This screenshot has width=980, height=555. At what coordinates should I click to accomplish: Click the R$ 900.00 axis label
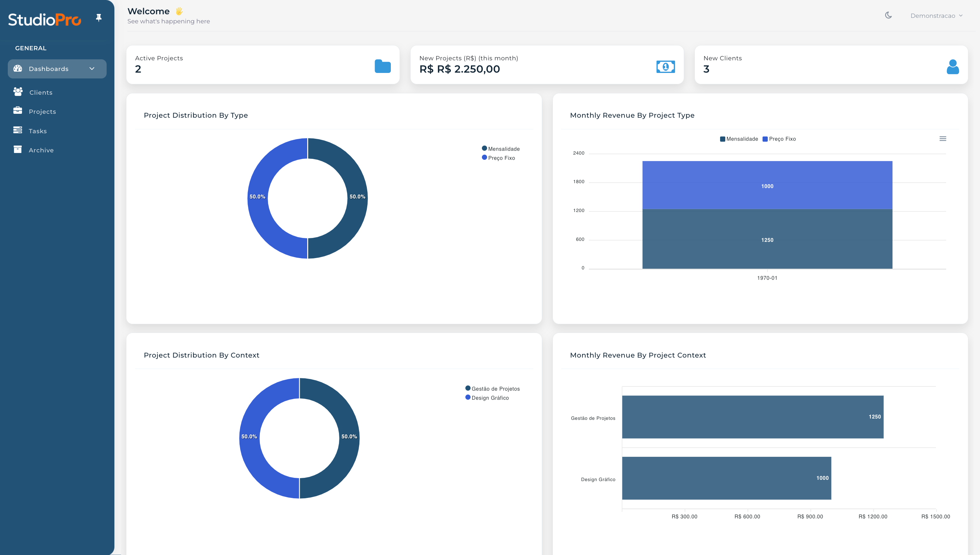pos(810,516)
